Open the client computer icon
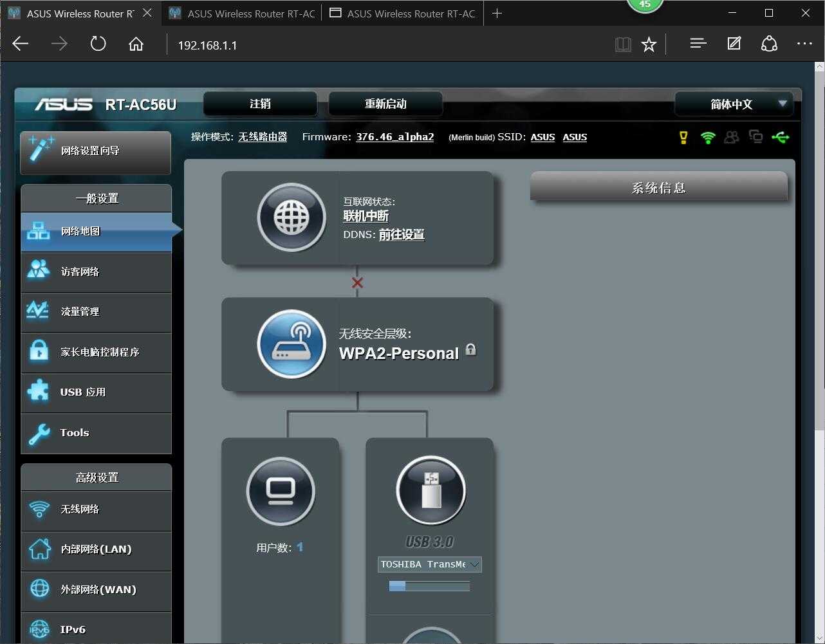Viewport: 825px width, 644px height. (x=281, y=492)
